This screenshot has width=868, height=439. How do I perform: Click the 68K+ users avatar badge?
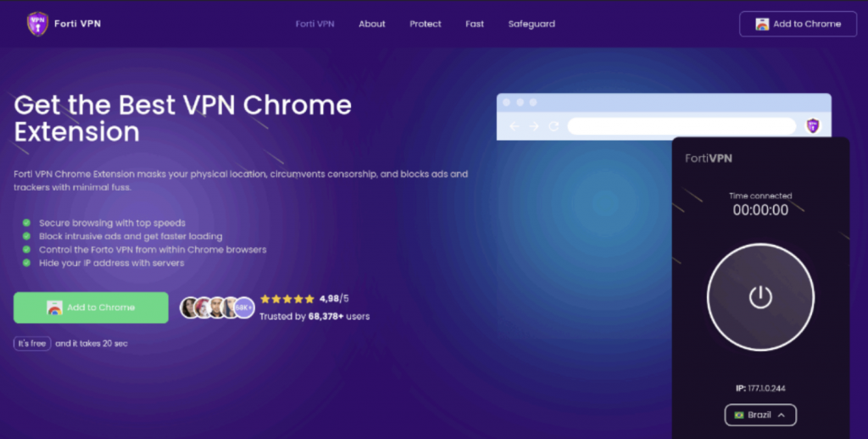(243, 308)
